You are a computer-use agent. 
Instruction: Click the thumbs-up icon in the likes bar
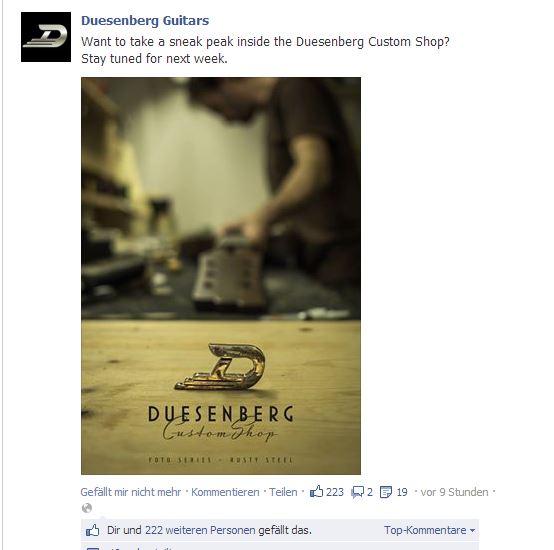point(93,531)
